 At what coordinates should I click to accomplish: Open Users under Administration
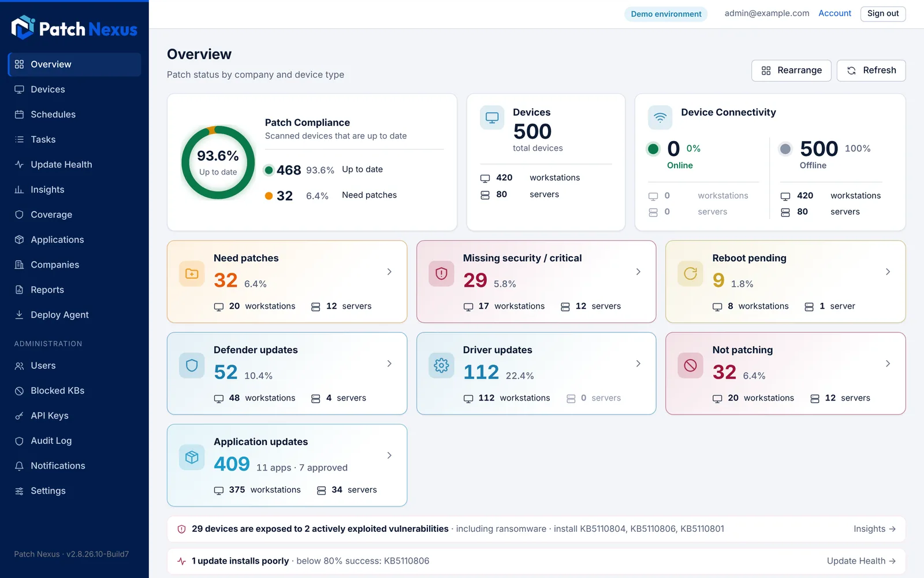tap(74, 366)
